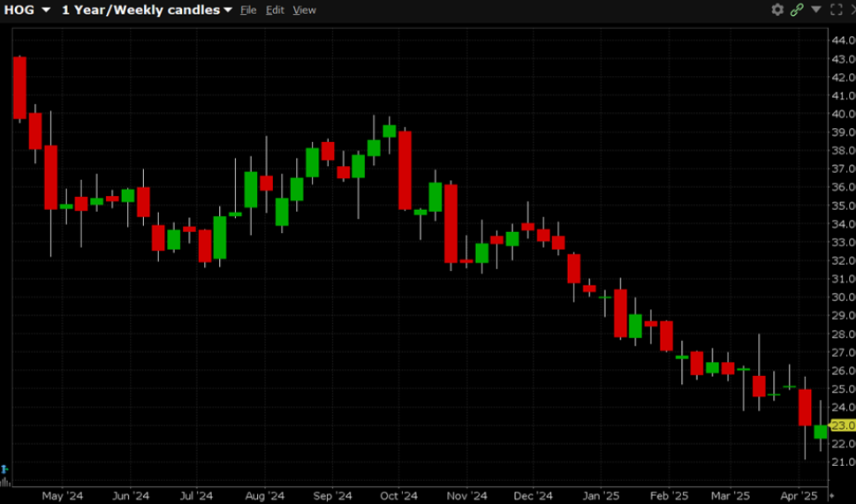The width and height of the screenshot is (856, 504).
Task: Select the last green candle near 23
Action: (x=820, y=432)
